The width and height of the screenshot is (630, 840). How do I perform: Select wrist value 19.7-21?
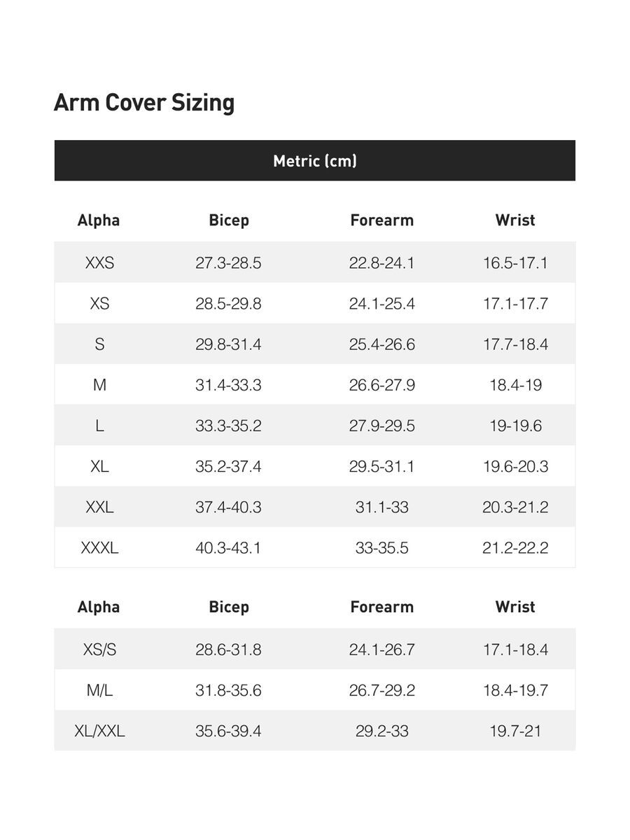click(515, 731)
